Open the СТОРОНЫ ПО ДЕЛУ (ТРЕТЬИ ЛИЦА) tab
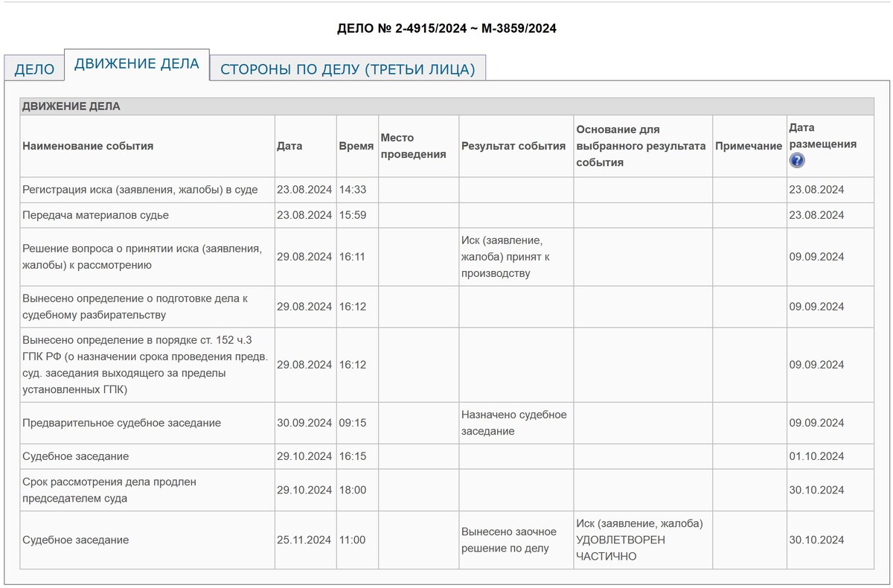Screen dimensions: 893x588 pyautogui.click(x=348, y=69)
